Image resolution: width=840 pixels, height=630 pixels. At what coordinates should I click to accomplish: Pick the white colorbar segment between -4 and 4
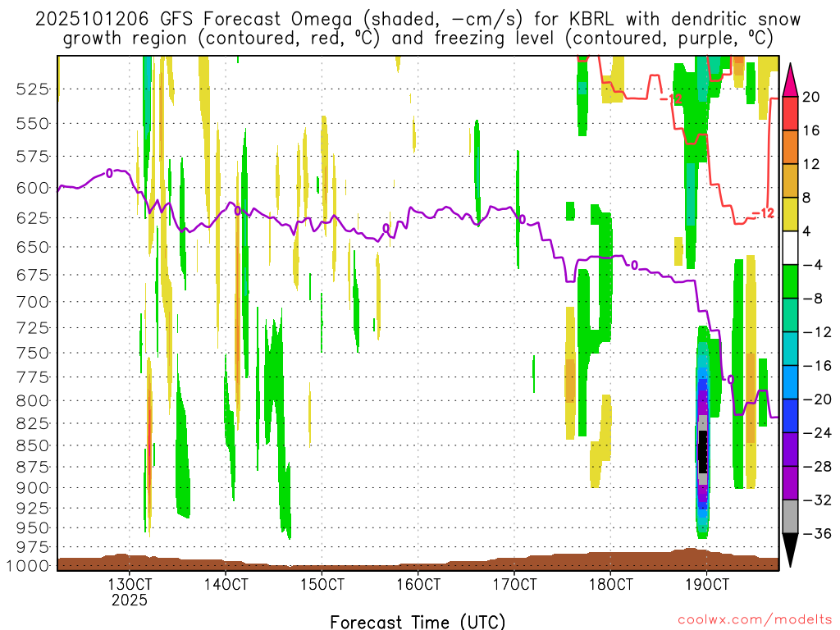tap(790, 248)
